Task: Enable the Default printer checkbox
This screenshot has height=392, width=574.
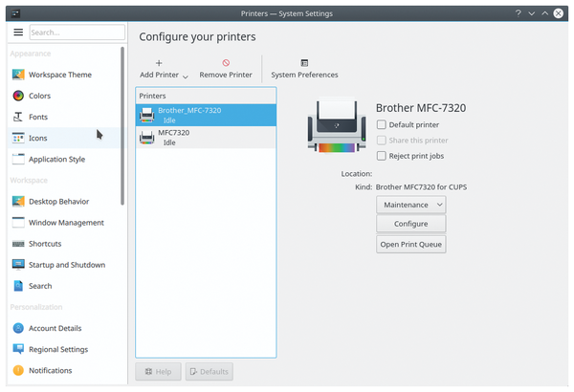Action: (382, 125)
